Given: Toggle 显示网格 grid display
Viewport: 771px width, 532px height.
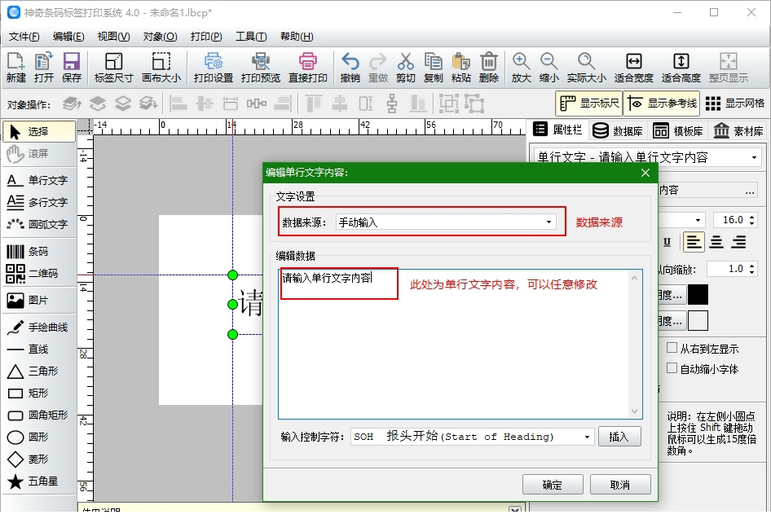Looking at the screenshot, I should 737,103.
